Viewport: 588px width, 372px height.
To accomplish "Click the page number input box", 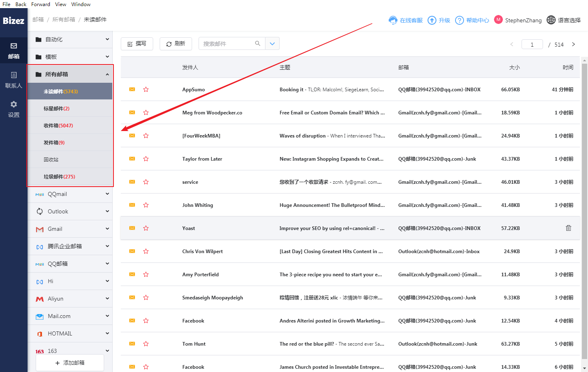I will (532, 44).
